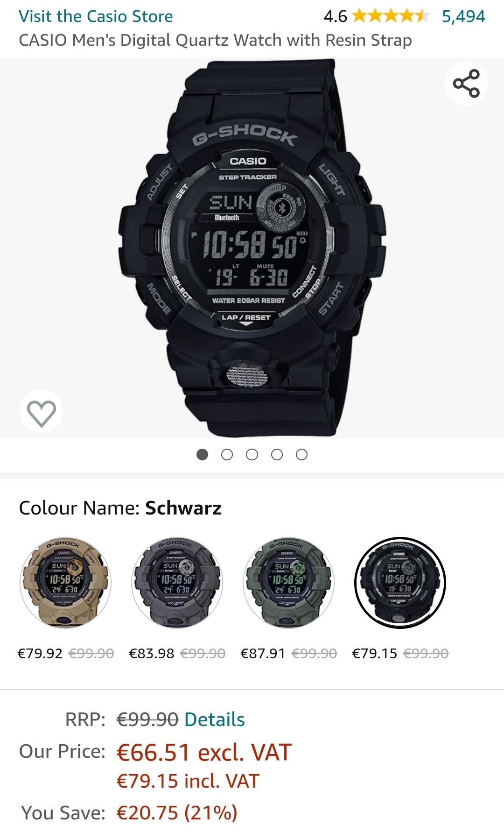Select the green watch colour swatch
This screenshot has width=504, height=832.
[x=288, y=583]
